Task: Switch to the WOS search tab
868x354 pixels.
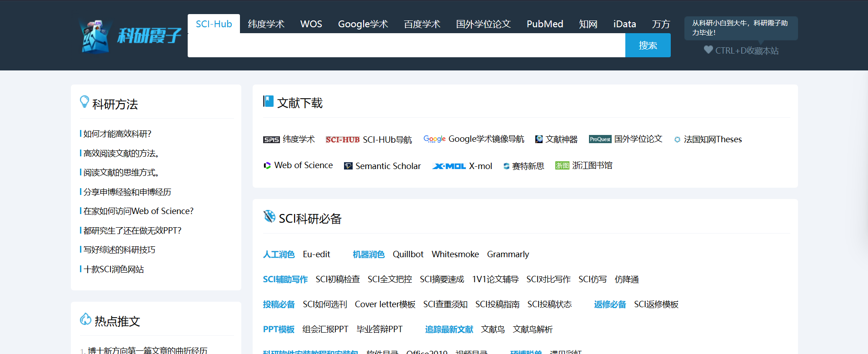Action: coord(311,24)
